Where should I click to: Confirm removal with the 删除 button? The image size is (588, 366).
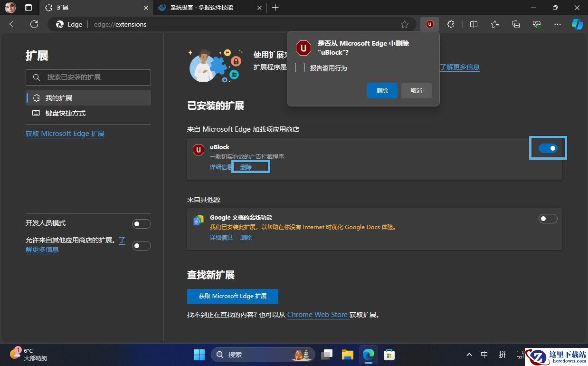[x=382, y=90]
